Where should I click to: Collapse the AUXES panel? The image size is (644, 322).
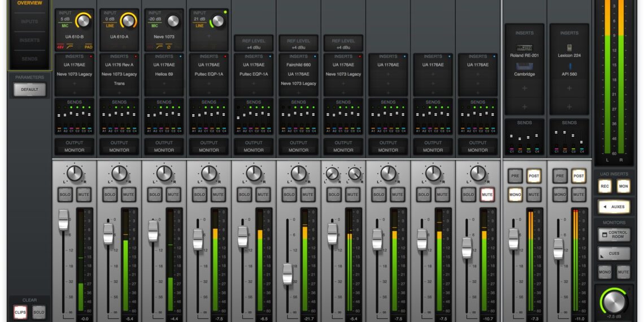[x=614, y=207]
